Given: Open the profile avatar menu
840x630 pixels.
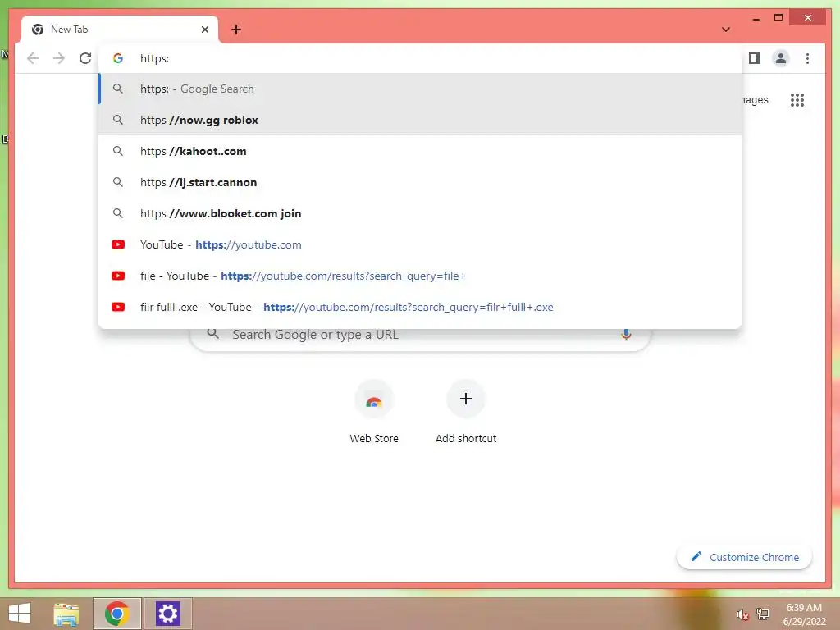Looking at the screenshot, I should (x=781, y=58).
